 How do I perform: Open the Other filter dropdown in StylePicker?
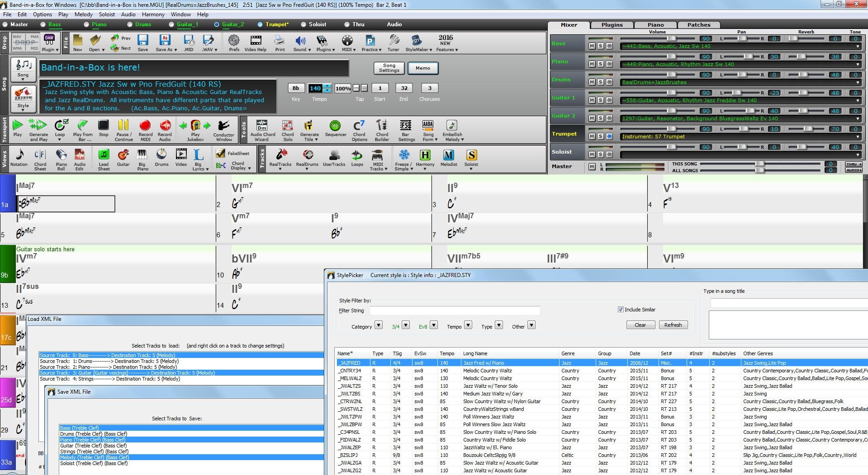point(531,325)
